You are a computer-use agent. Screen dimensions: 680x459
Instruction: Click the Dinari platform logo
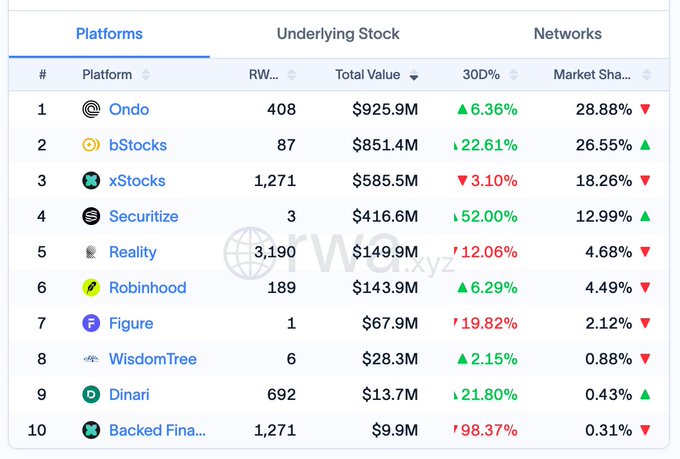pyautogui.click(x=91, y=394)
